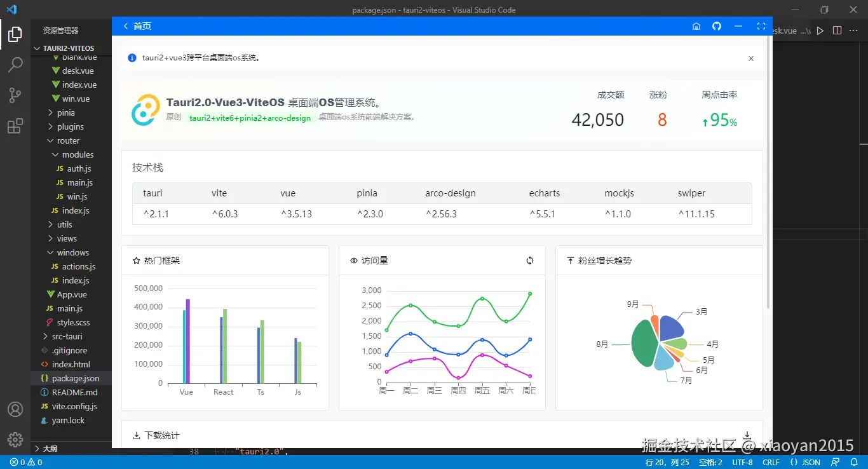Click the 8月 green pie slice
The image size is (868, 469).
tap(645, 343)
